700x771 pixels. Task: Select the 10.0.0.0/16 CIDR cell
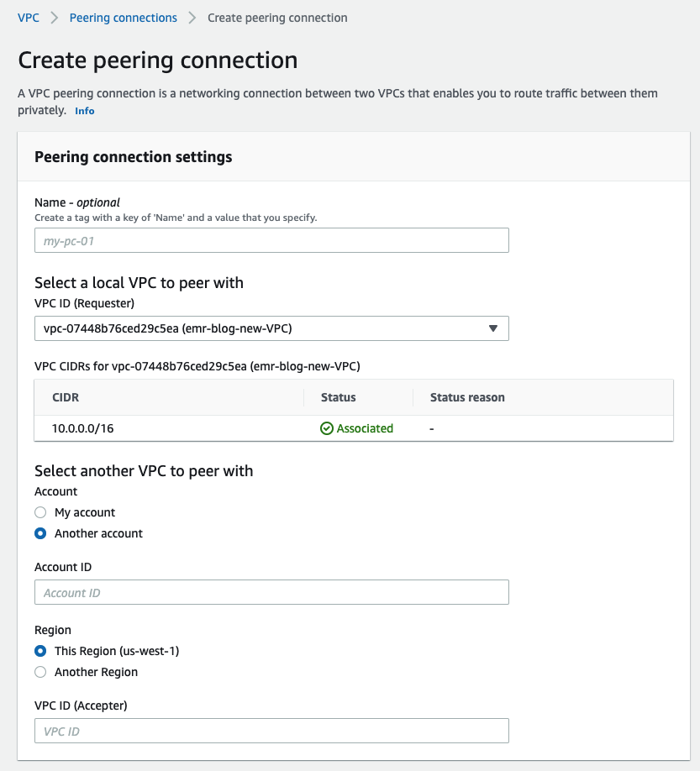(82, 428)
